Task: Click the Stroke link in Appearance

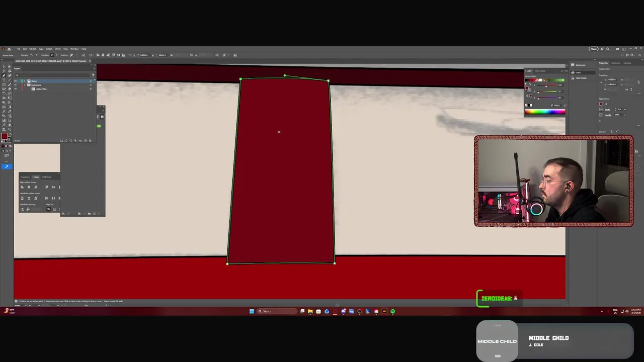Action: click(607, 110)
